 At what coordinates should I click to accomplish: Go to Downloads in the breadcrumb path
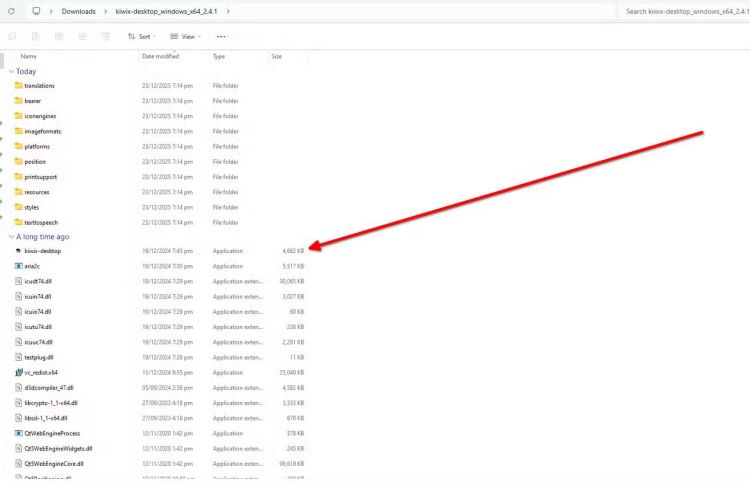coord(79,11)
